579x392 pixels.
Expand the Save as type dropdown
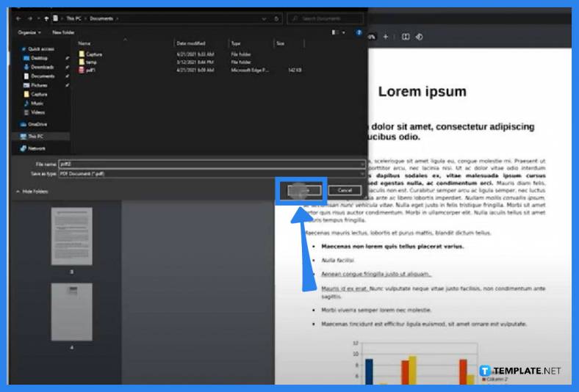(212, 173)
